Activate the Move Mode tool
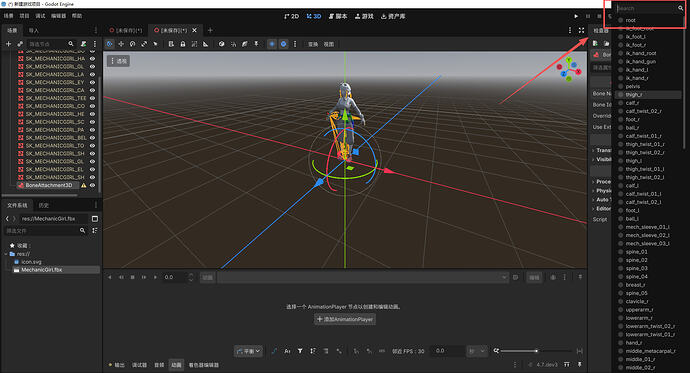 click(121, 44)
